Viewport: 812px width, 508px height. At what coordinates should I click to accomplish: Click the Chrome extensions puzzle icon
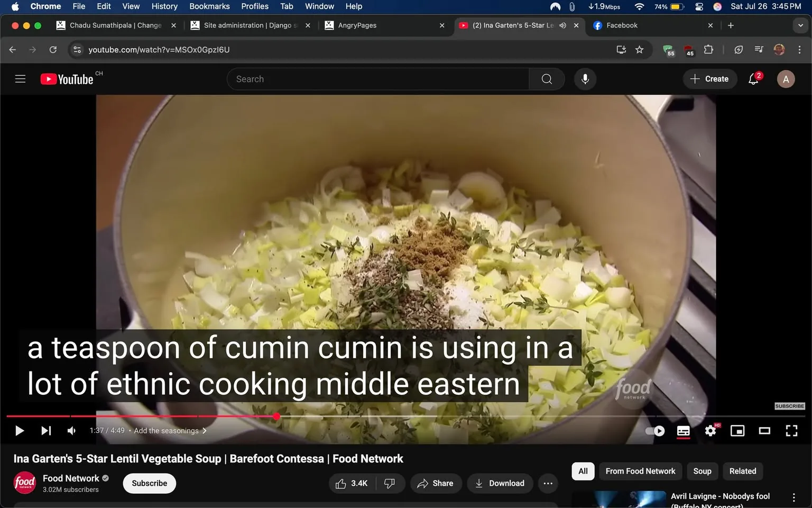(708, 49)
